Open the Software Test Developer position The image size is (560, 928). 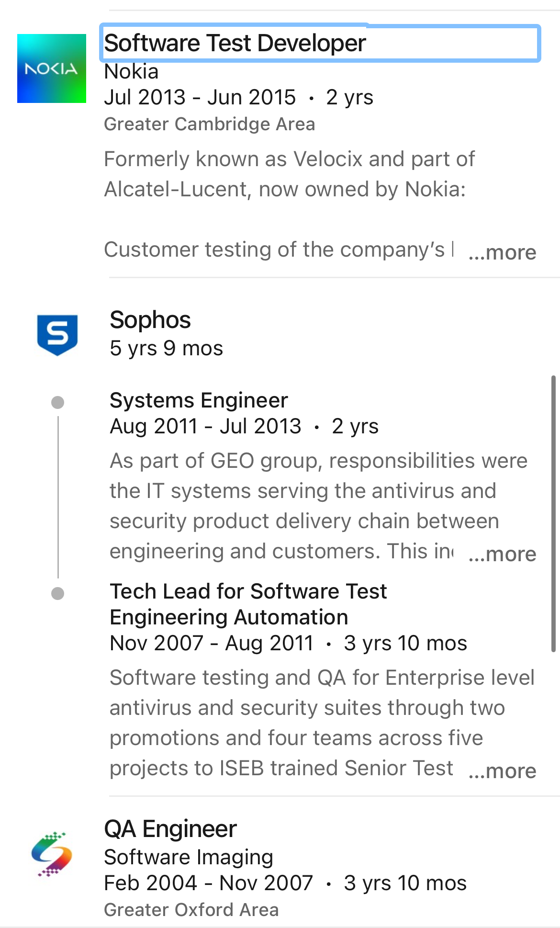tap(235, 43)
